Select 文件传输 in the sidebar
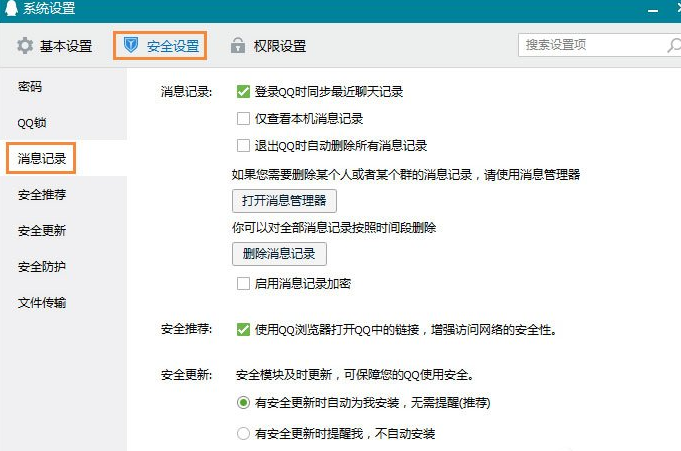 pos(42,302)
